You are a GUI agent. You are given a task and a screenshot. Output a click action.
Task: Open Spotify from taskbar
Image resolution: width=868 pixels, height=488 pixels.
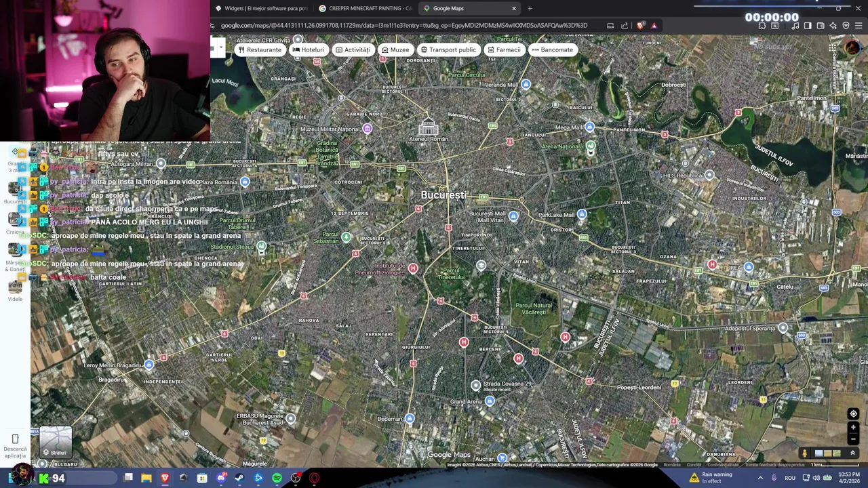point(277,479)
